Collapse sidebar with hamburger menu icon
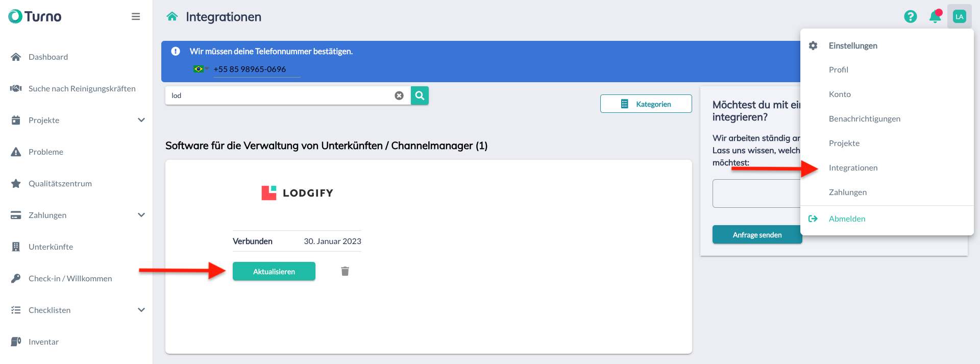 (x=136, y=16)
